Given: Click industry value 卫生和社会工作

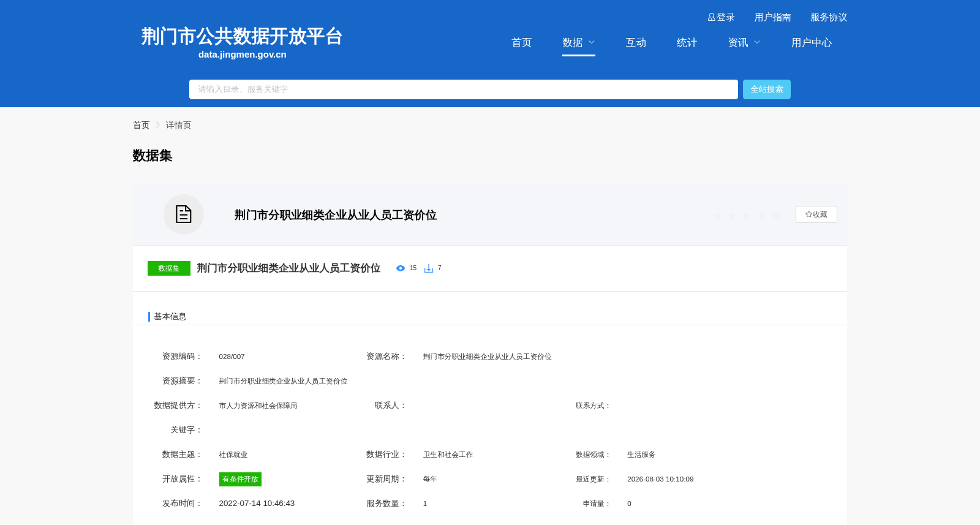Looking at the screenshot, I should click(x=448, y=455).
